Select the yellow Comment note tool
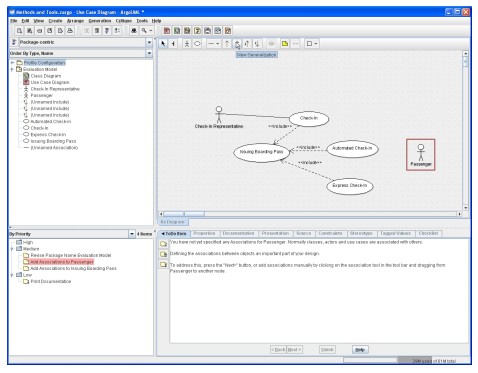 [x=285, y=44]
